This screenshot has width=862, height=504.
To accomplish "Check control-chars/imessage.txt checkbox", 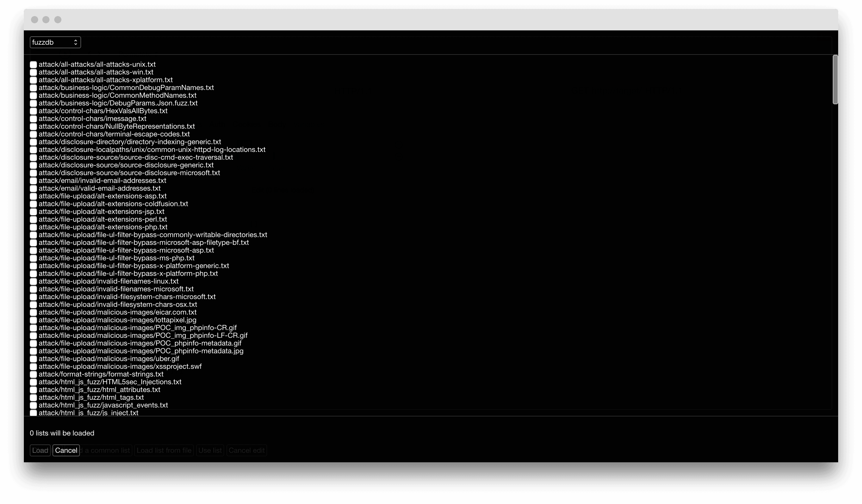I will tap(33, 119).
